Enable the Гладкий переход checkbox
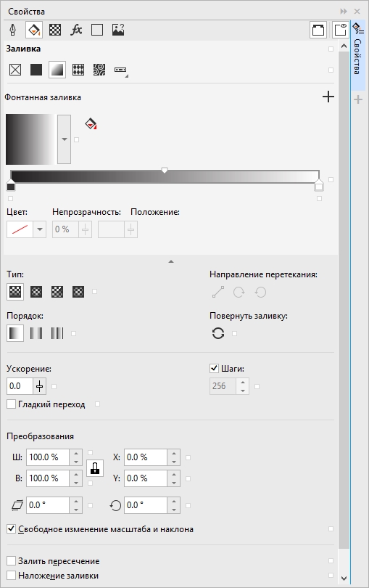This screenshot has height=588, width=369. pyautogui.click(x=12, y=404)
